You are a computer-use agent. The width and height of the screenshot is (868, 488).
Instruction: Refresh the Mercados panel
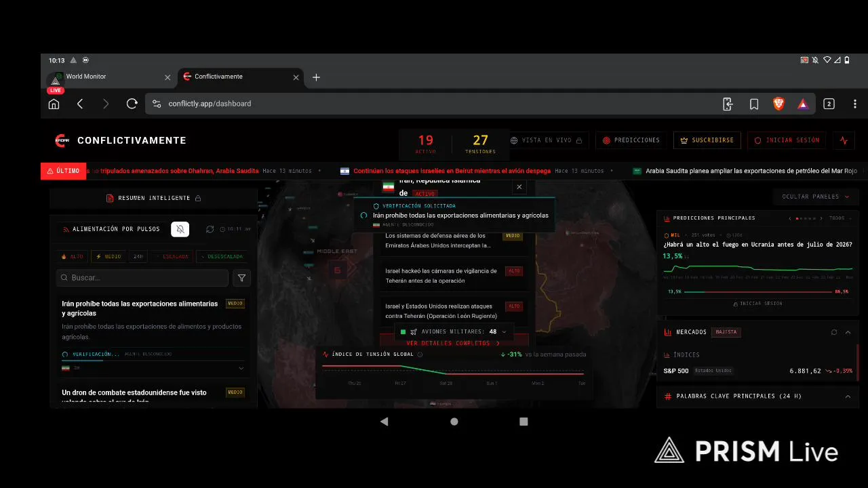tap(834, 332)
